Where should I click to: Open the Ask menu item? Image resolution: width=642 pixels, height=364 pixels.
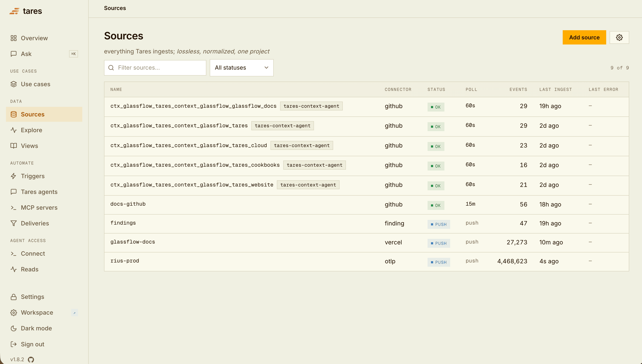44,54
